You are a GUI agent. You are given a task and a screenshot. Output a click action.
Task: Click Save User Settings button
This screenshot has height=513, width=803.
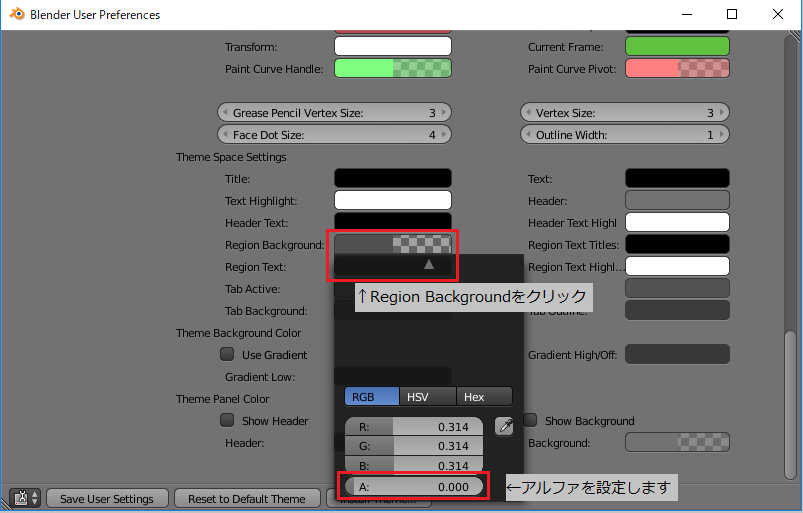click(x=107, y=499)
